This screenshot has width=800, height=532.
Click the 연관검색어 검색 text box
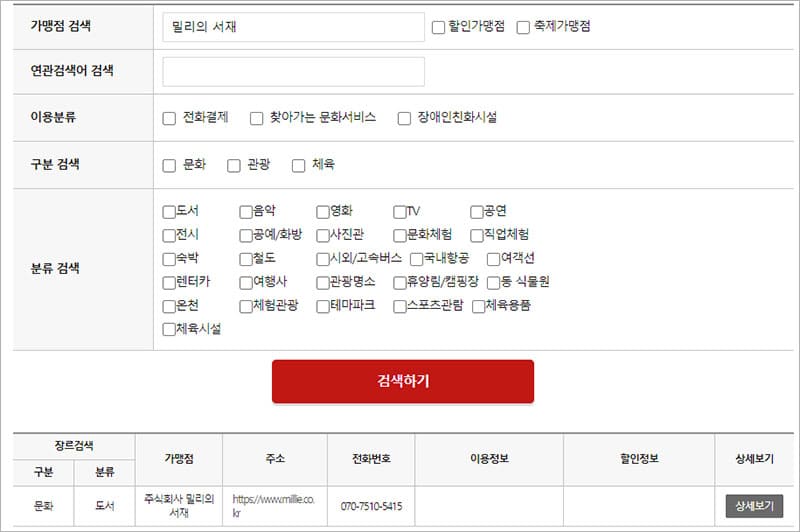click(x=293, y=72)
